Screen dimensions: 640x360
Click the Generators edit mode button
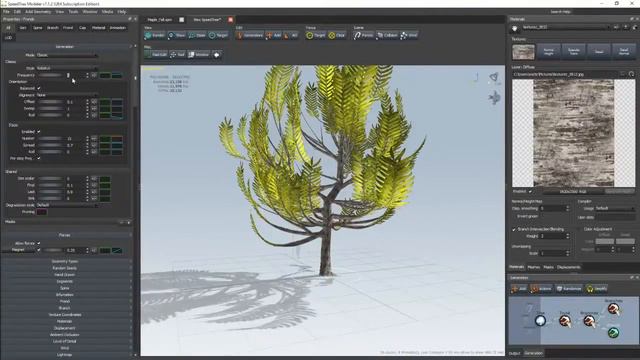(x=249, y=36)
